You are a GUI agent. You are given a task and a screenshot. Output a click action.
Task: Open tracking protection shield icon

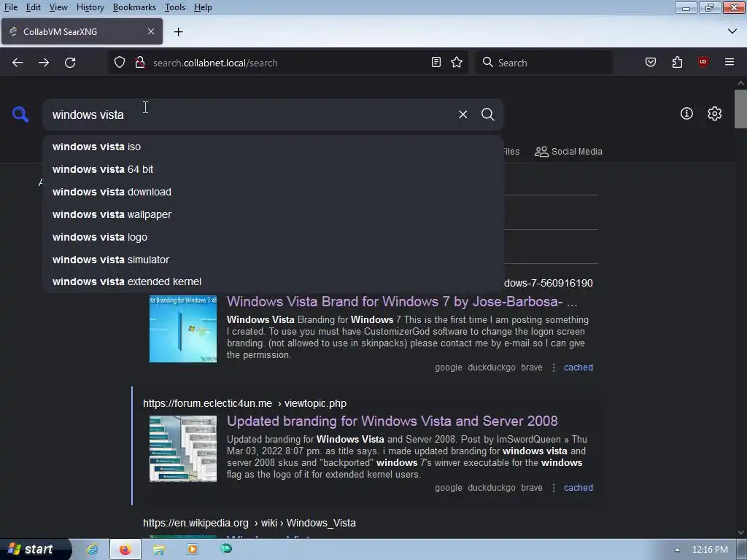(x=120, y=63)
